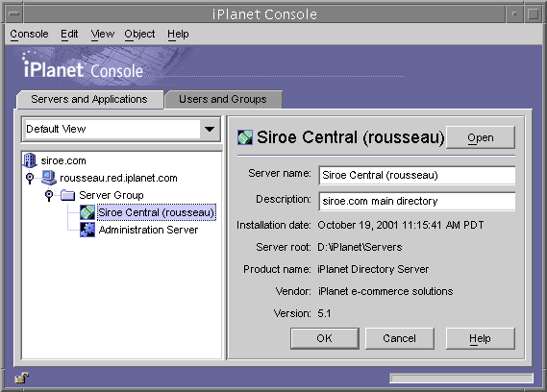Screen dimensions: 547x392
Task: Click the Siroe Central directory server icon in tree
Action: pyautogui.click(x=87, y=212)
